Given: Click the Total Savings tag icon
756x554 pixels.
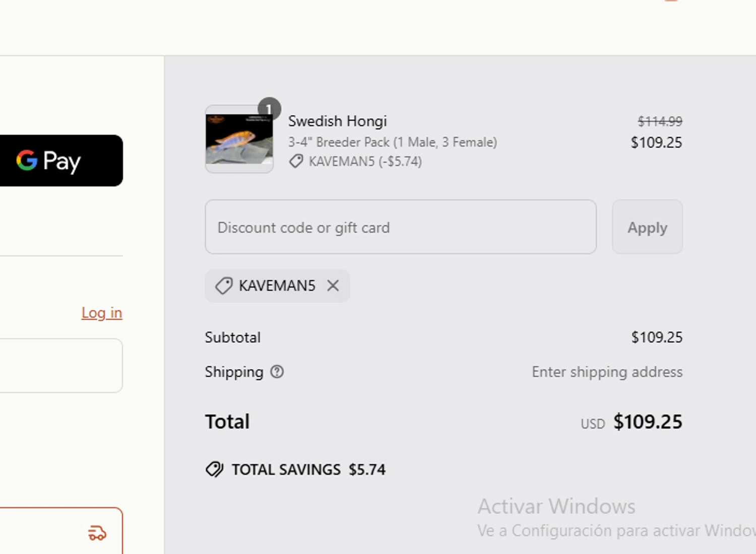Looking at the screenshot, I should tap(215, 469).
